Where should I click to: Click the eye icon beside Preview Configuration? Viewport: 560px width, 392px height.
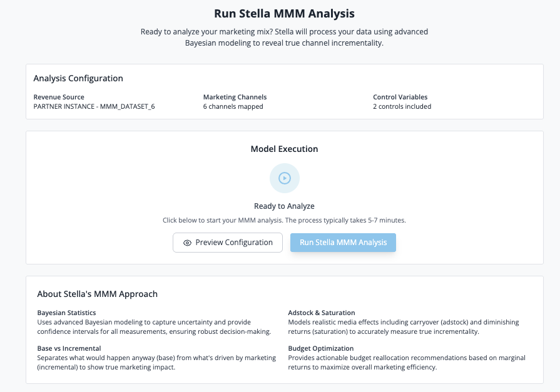coord(187,243)
